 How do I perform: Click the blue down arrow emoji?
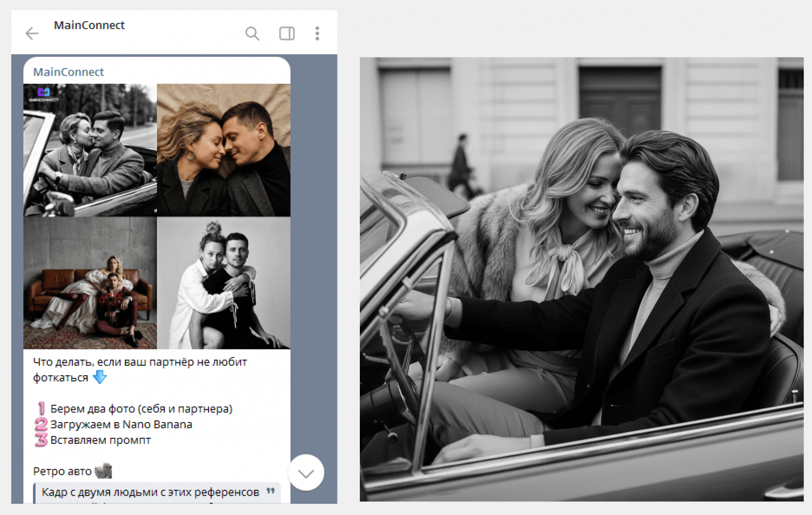coord(100,377)
